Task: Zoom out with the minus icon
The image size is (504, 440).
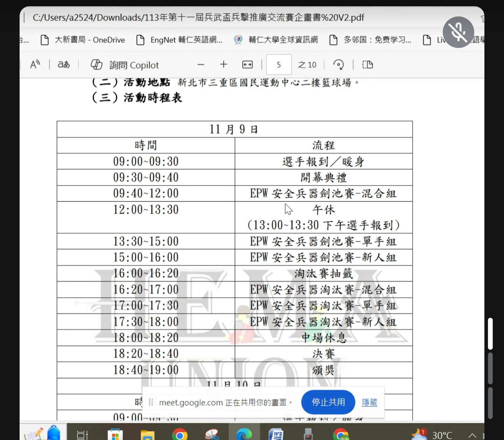Action: coord(201,65)
